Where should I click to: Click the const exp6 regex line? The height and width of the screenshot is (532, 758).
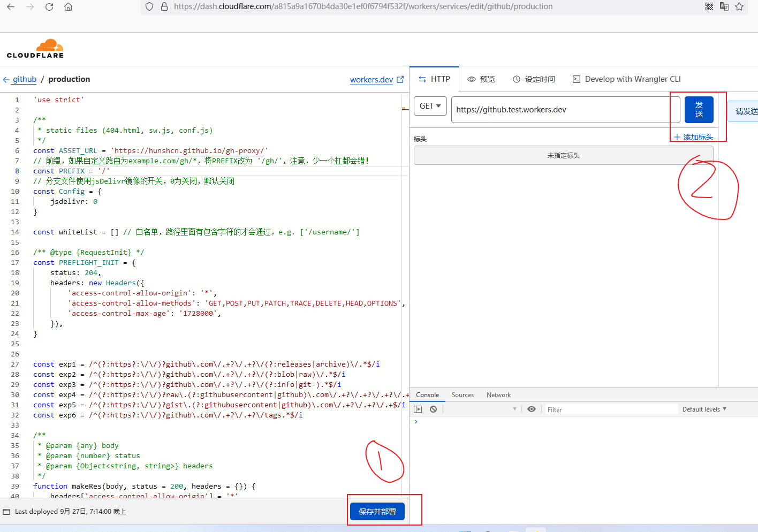[x=168, y=415]
